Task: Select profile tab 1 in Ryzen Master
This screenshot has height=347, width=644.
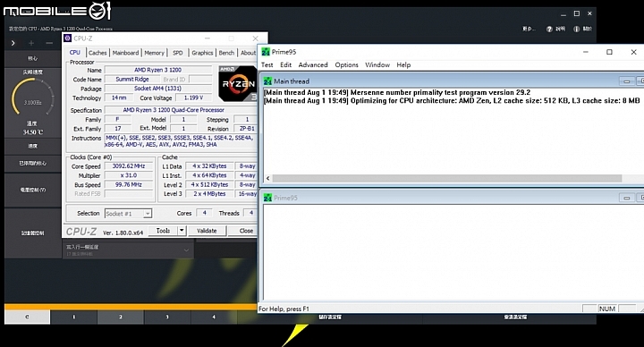Action: click(x=74, y=317)
